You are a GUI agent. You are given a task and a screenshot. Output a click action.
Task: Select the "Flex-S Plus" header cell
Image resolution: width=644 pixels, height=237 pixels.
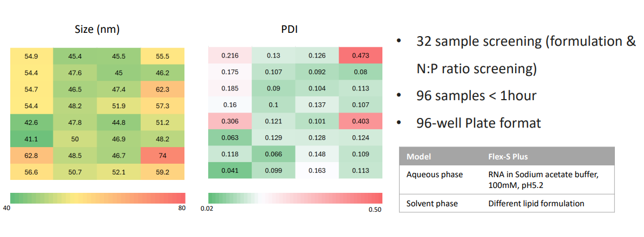507,157
